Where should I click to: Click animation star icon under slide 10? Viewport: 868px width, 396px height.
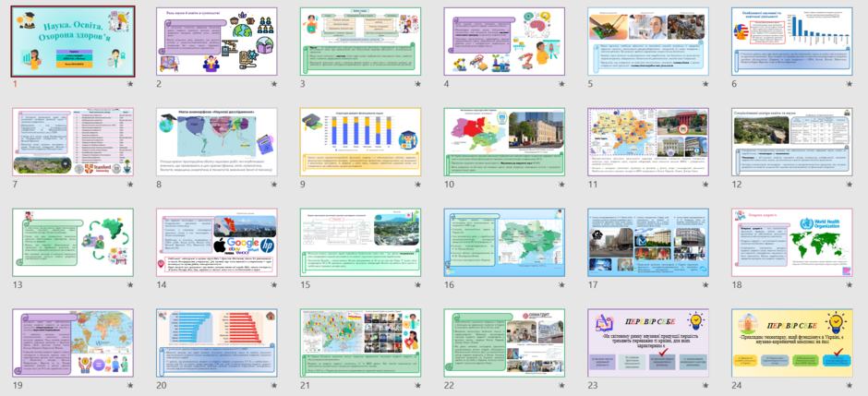point(561,185)
